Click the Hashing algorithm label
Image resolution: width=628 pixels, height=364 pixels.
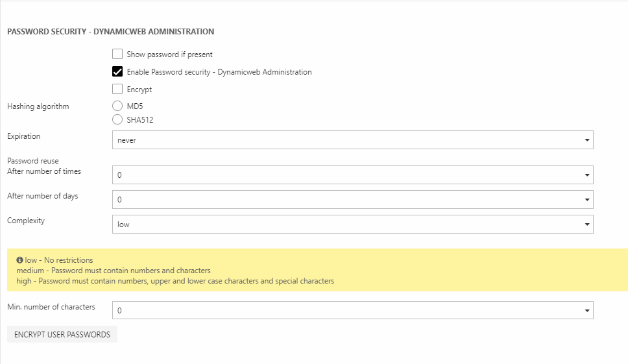coord(38,106)
